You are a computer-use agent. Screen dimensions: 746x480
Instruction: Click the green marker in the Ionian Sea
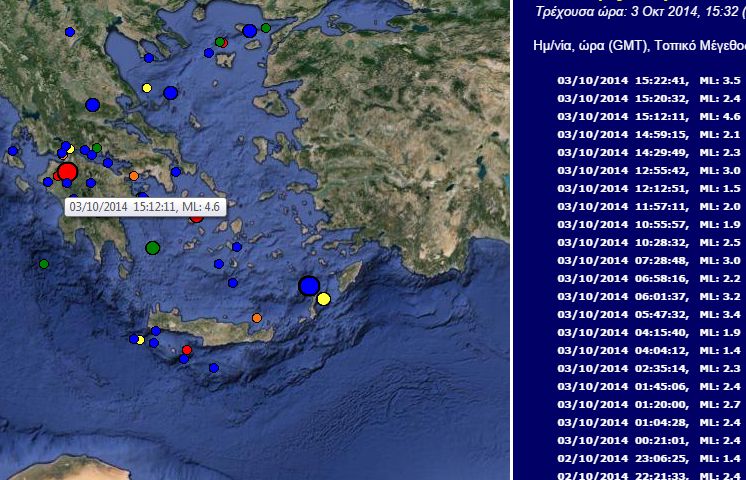[x=44, y=264]
